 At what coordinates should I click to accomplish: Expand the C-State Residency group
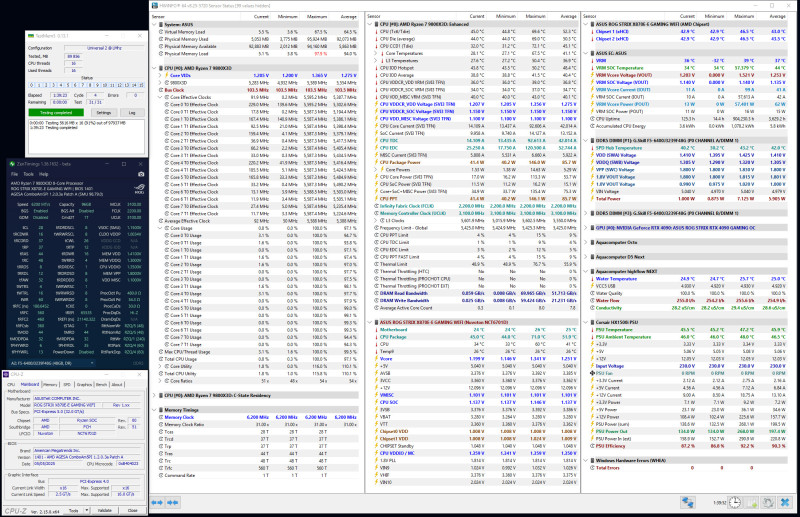154,395
